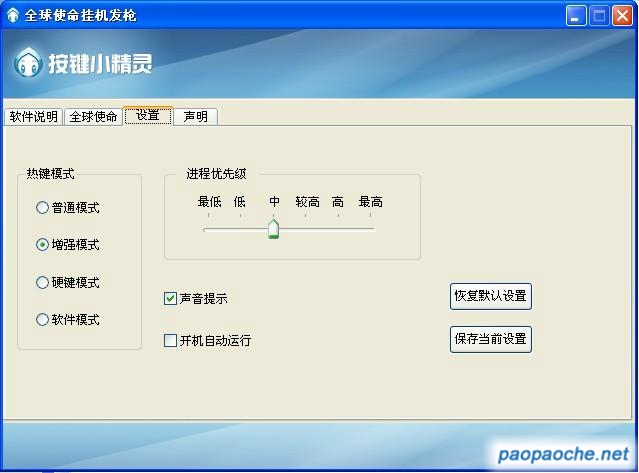This screenshot has width=639, height=473.
Task: Open the 软件说明 tab
Action: click(x=33, y=117)
